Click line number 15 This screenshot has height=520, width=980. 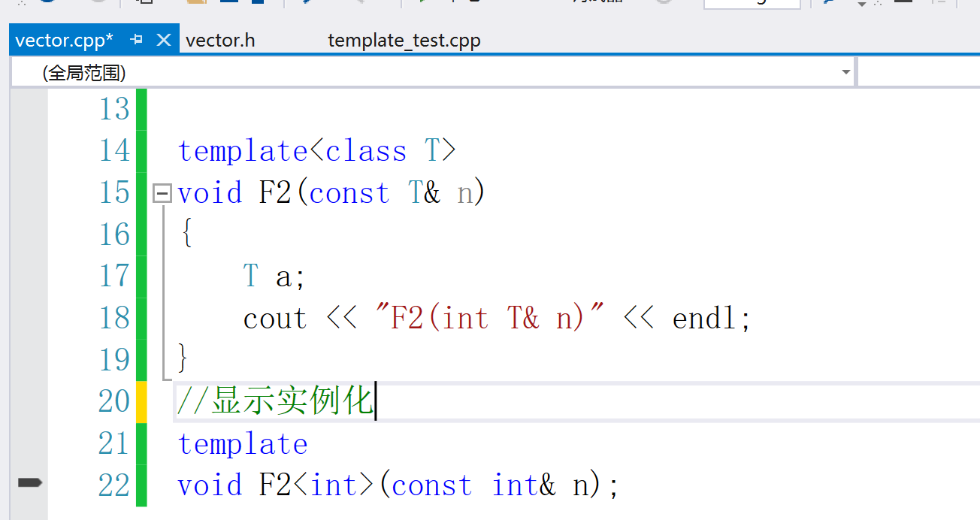pyautogui.click(x=114, y=193)
